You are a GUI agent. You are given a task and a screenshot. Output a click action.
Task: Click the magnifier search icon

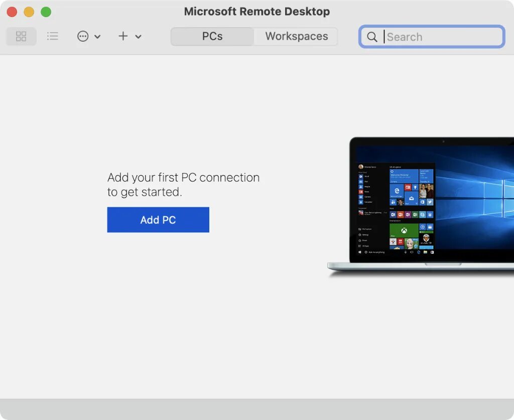pos(372,37)
